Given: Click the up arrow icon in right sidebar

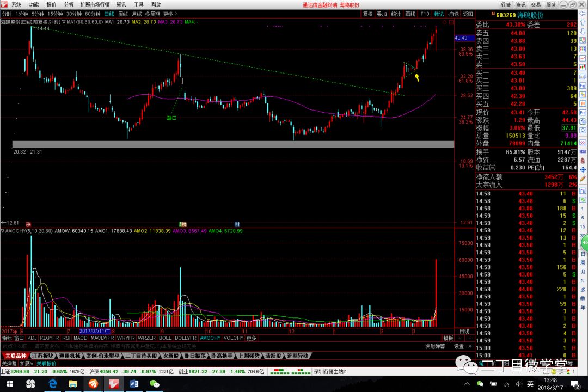Looking at the screenshot, I should click(x=583, y=22).
